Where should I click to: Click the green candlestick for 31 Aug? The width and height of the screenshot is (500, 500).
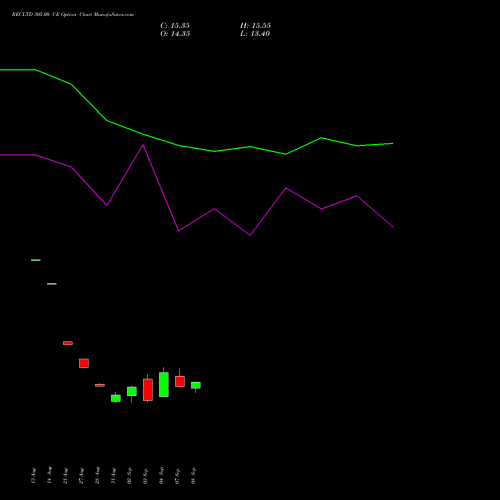coord(116,398)
